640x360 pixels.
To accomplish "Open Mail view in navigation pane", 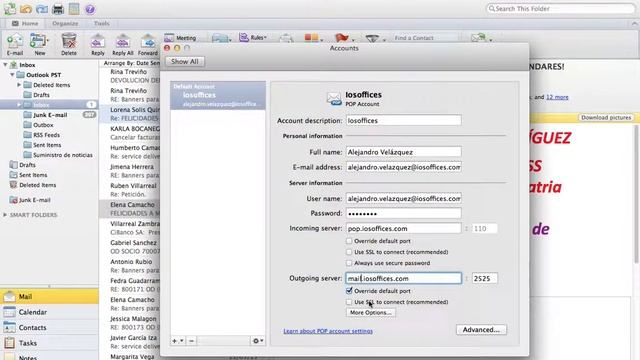I will (x=49, y=296).
